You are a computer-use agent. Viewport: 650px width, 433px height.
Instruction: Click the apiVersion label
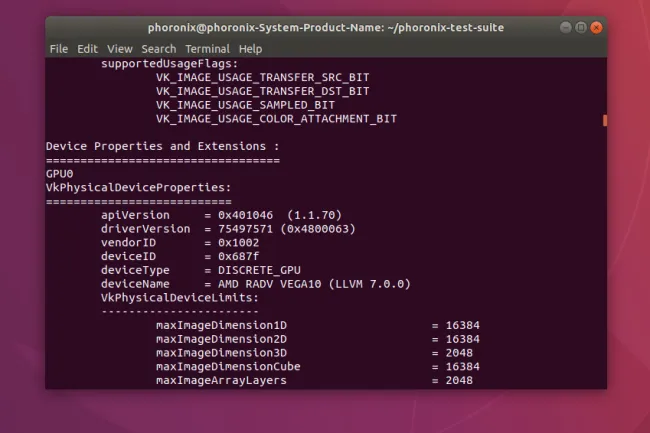pyautogui.click(x=135, y=215)
